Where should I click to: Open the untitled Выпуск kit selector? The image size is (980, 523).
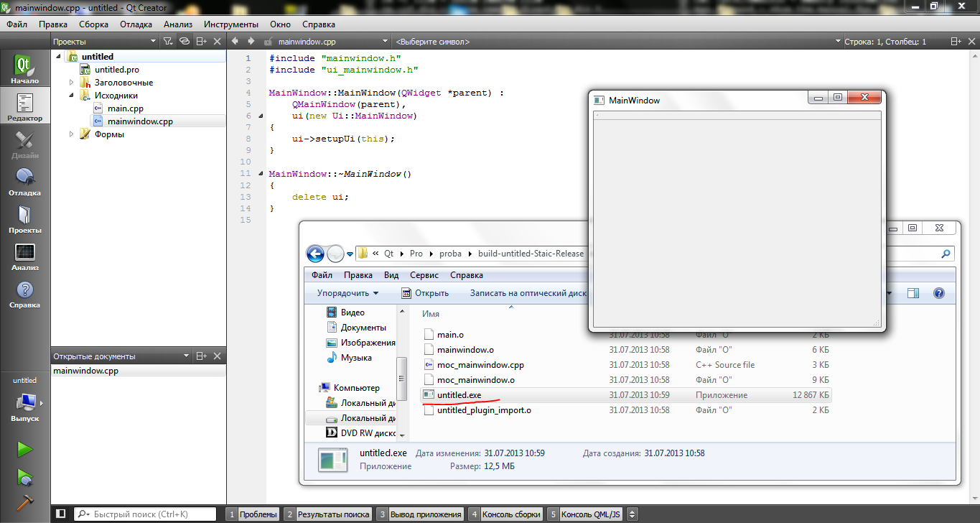click(x=25, y=401)
